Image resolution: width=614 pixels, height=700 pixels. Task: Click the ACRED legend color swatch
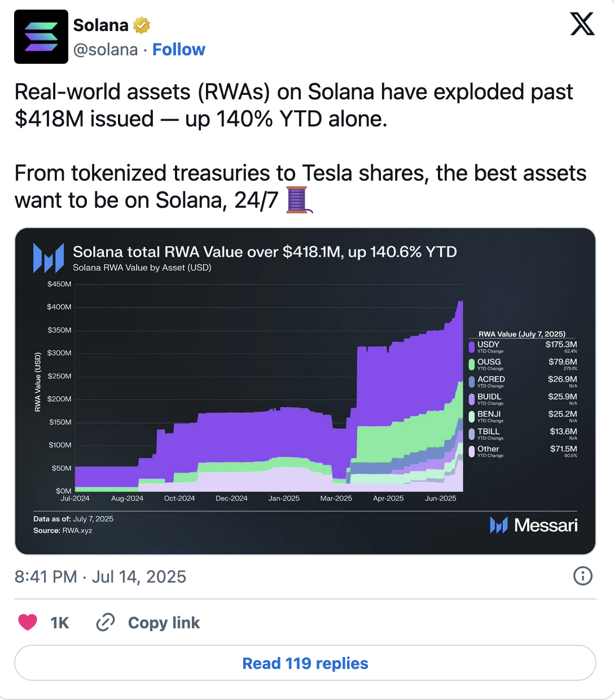472,382
